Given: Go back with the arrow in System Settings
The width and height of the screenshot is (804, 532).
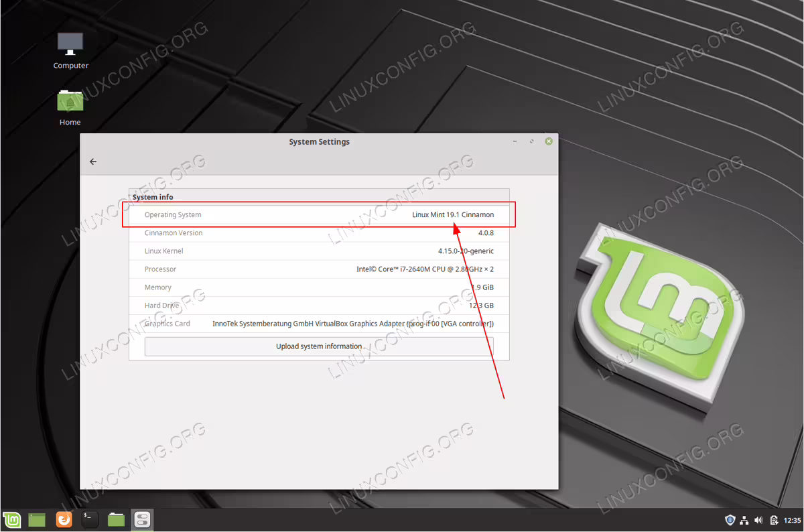Looking at the screenshot, I should [93, 161].
